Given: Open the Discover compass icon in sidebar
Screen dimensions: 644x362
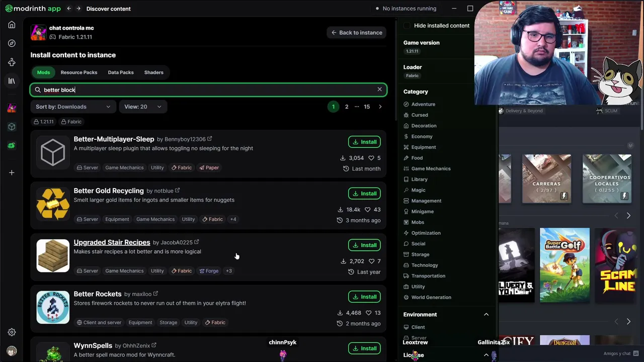Looking at the screenshot, I should pyautogui.click(x=12, y=43).
